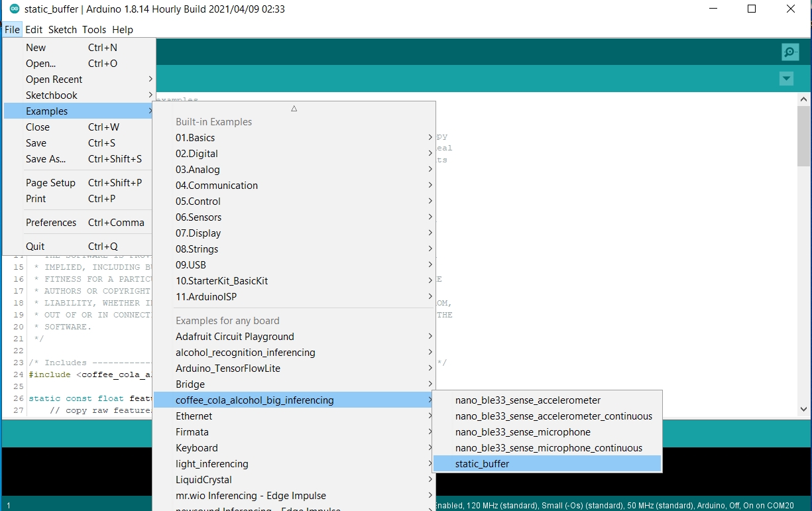
Task: Open the Help menu
Action: pyautogui.click(x=123, y=29)
